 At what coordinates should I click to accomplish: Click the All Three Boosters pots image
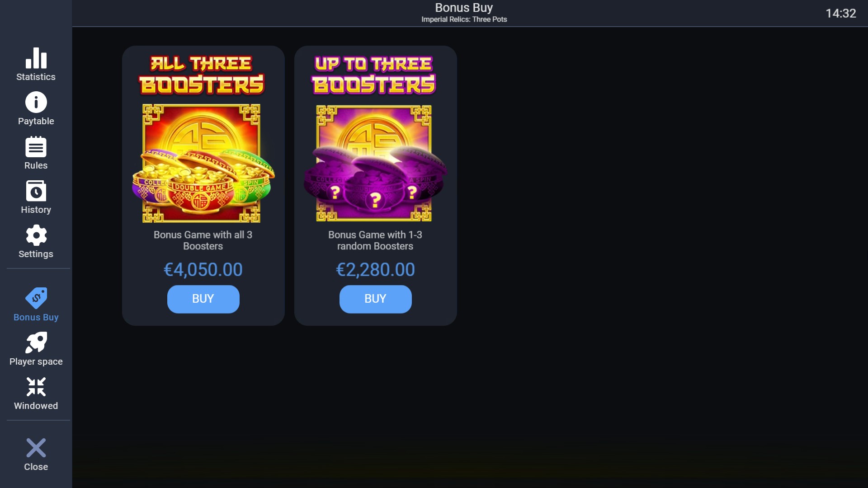tap(203, 163)
